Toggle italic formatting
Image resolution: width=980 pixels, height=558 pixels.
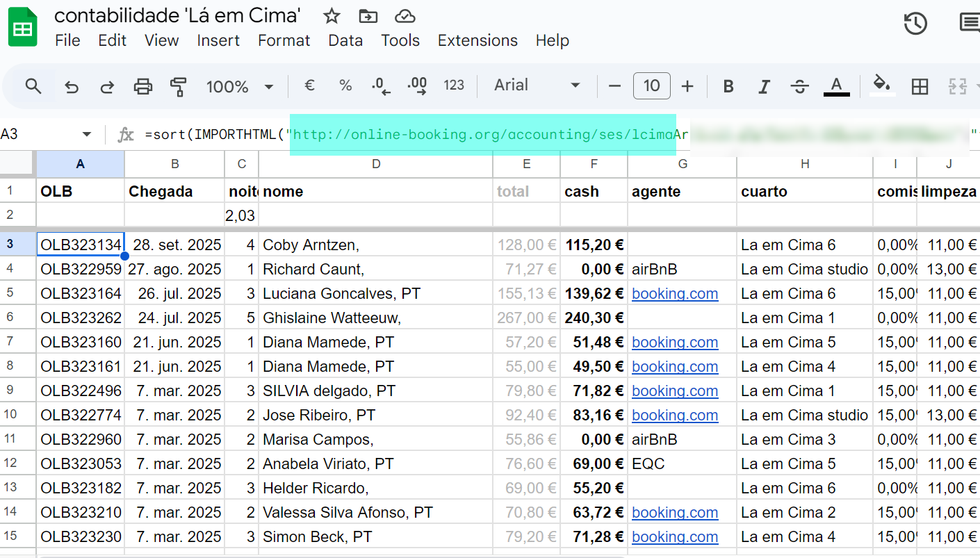[764, 86]
